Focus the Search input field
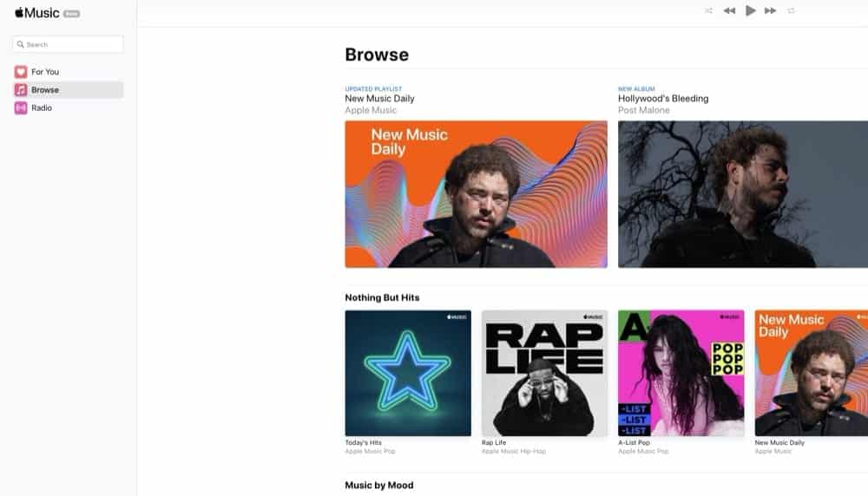The width and height of the screenshot is (868, 496). click(68, 44)
